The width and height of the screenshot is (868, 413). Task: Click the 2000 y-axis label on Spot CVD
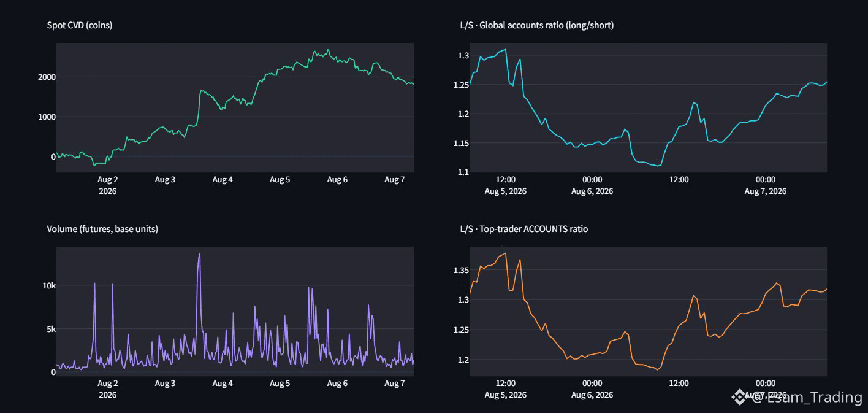tap(47, 77)
